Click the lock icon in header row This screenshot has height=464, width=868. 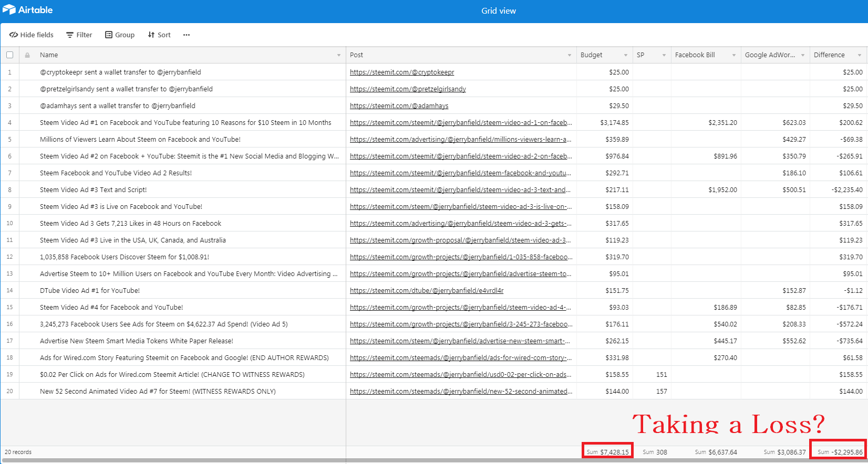[27, 55]
